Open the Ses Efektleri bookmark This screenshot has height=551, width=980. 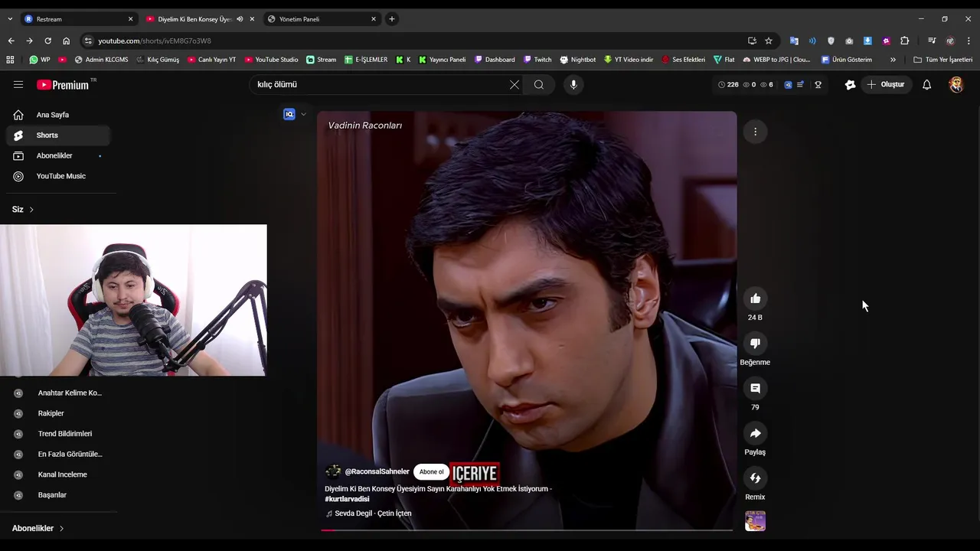click(x=683, y=60)
